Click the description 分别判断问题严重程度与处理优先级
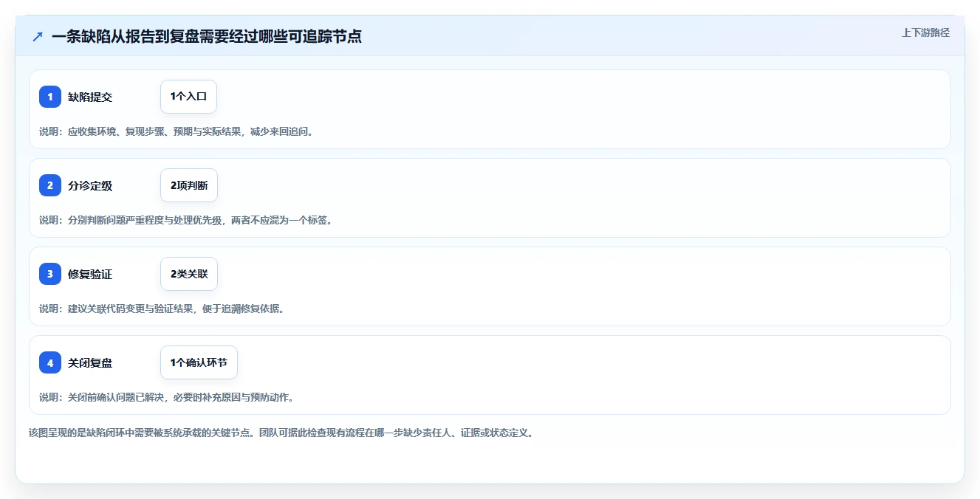 pos(185,220)
